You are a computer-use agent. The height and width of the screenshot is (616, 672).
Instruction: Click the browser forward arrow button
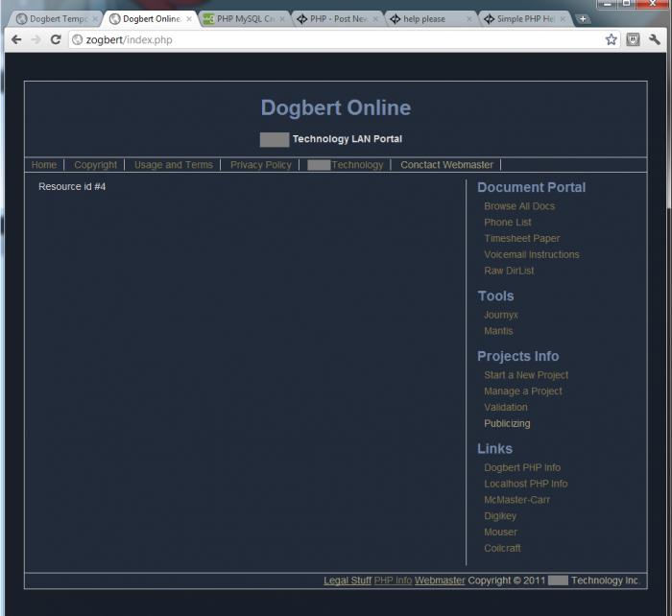[x=36, y=39]
